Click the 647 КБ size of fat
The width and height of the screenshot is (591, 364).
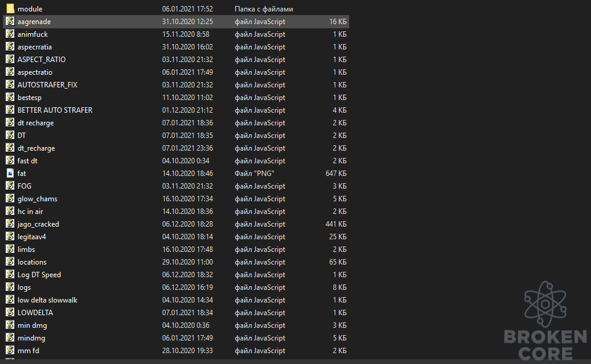[x=336, y=174]
